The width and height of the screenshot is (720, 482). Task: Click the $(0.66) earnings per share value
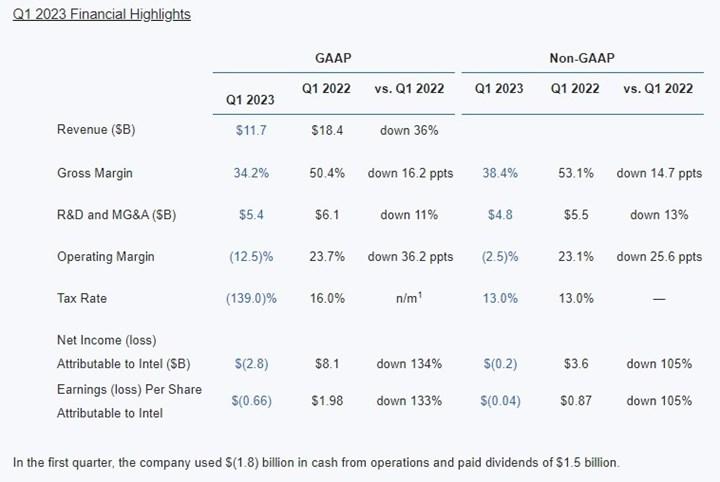[251, 401]
